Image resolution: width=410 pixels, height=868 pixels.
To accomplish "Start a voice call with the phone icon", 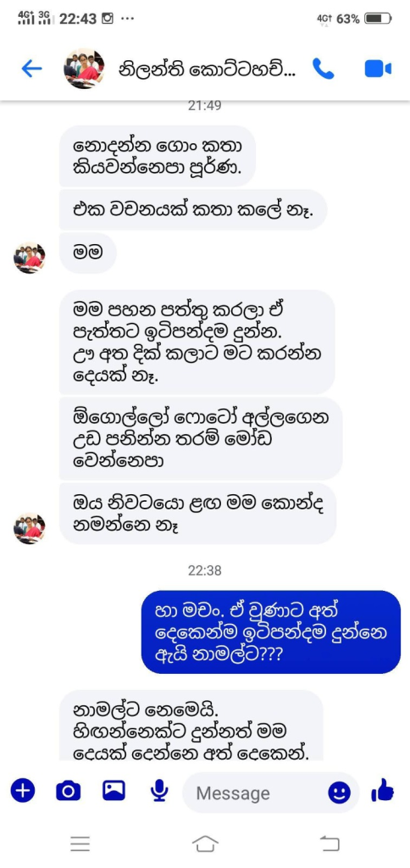I will pyautogui.click(x=323, y=69).
